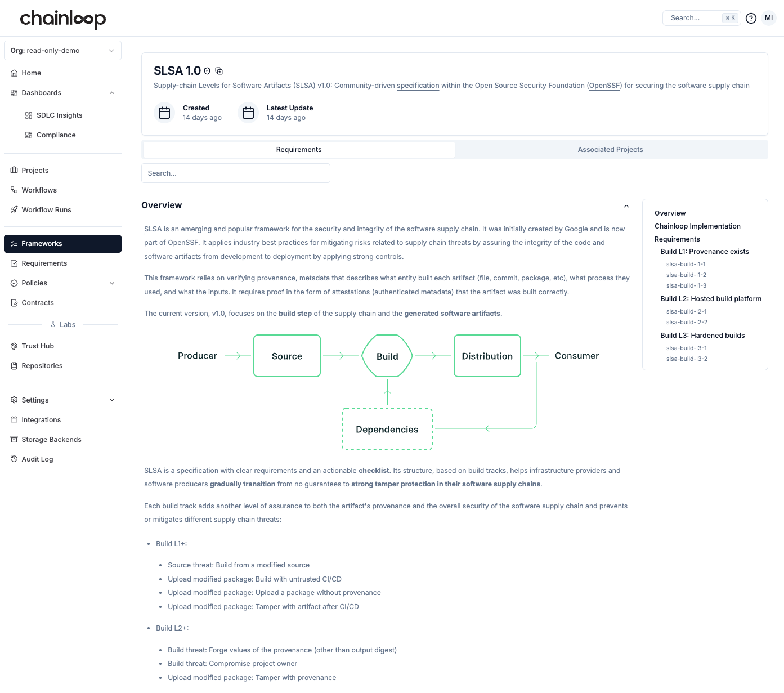784x693 pixels.
Task: Click the requirements Search field
Action: [235, 173]
